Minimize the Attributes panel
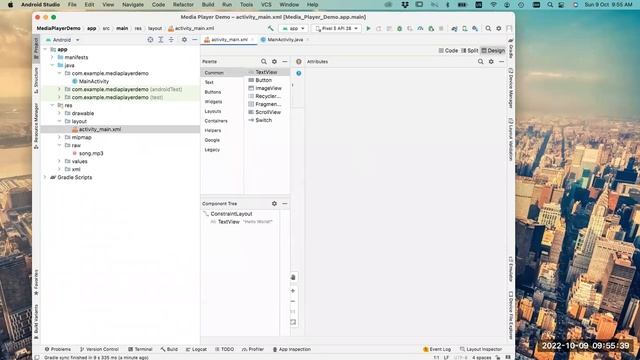Screen dimensions: 640x360 (502, 62)
